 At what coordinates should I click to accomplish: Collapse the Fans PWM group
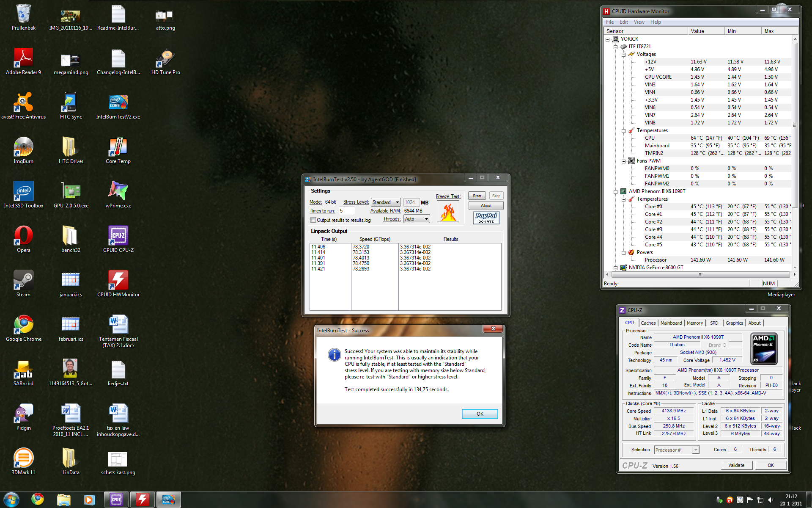pyautogui.click(x=624, y=161)
